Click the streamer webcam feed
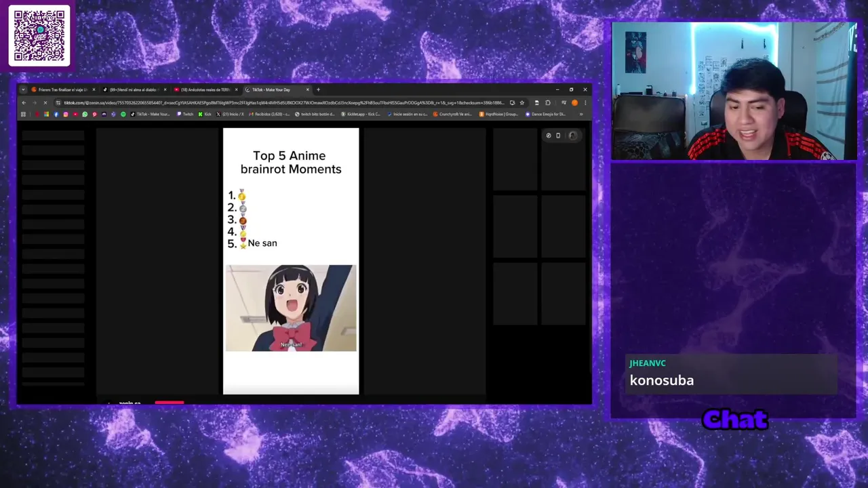Screen dimensions: 868x488 734,91
